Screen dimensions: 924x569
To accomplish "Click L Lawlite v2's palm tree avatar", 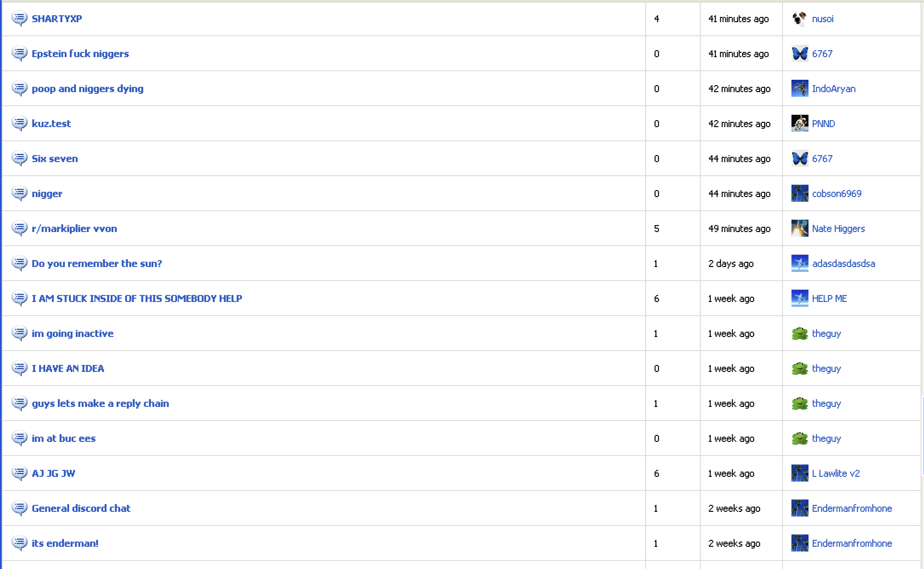I will click(x=800, y=473).
